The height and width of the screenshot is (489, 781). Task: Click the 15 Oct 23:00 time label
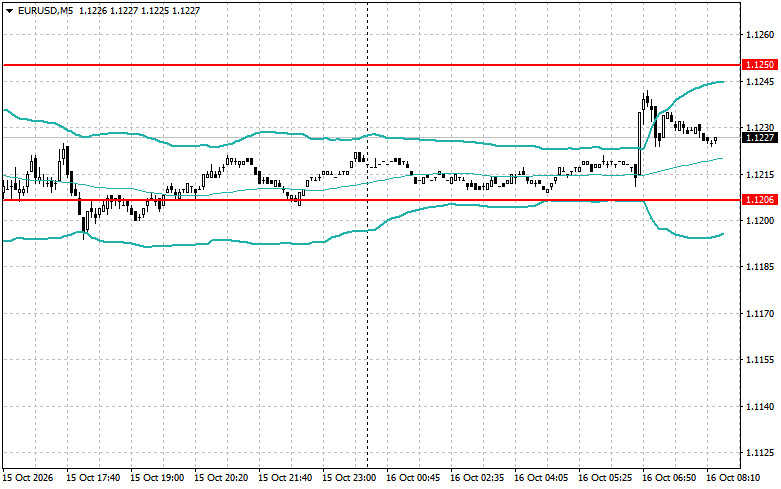point(349,478)
